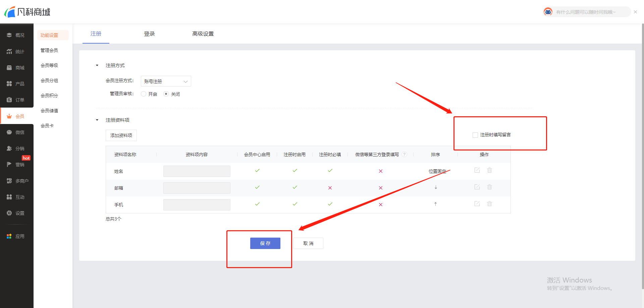The image size is (644, 308).
Task: Open 会员等级 submenu item
Action: click(49, 65)
